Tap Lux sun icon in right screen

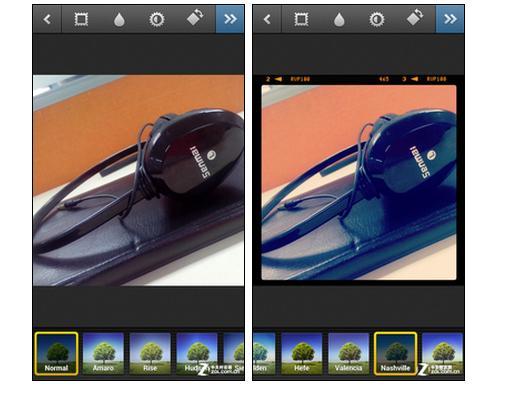[377, 19]
